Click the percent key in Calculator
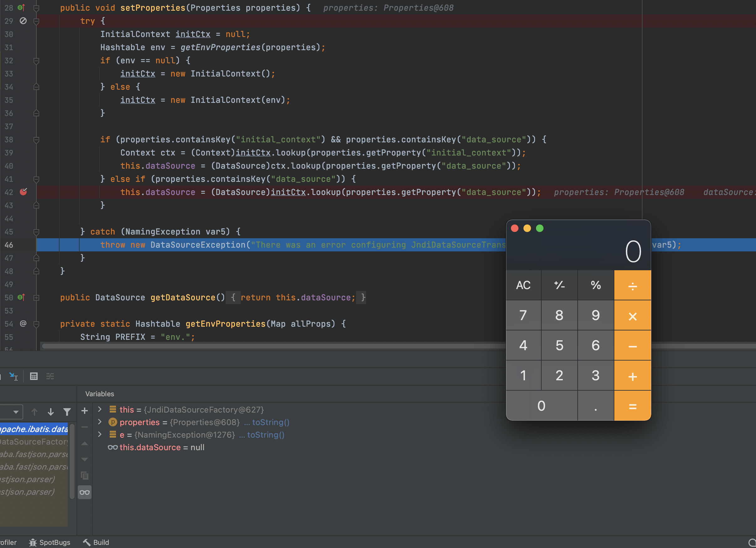 point(596,285)
